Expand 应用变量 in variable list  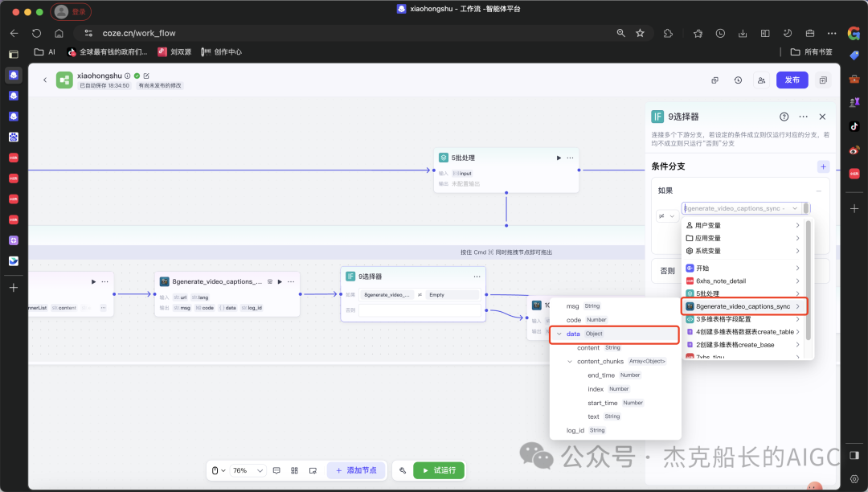(743, 238)
